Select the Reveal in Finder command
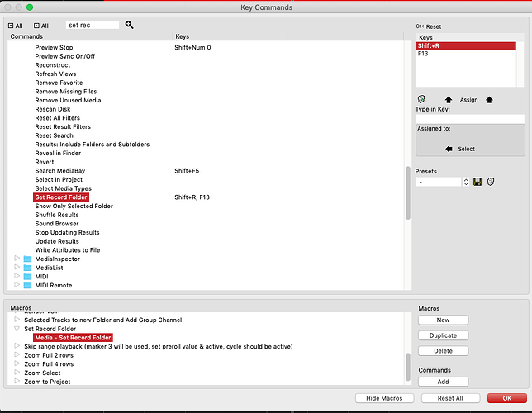The image size is (532, 413). pos(58,154)
